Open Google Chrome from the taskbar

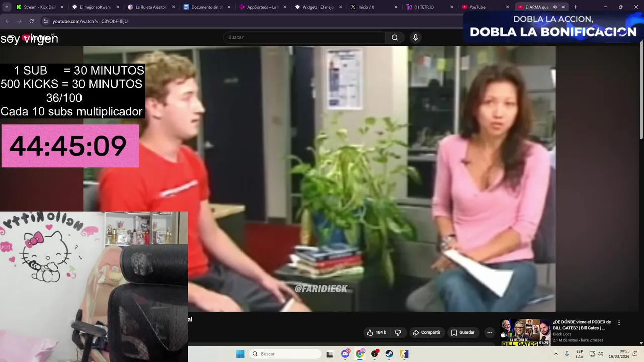coord(360,354)
